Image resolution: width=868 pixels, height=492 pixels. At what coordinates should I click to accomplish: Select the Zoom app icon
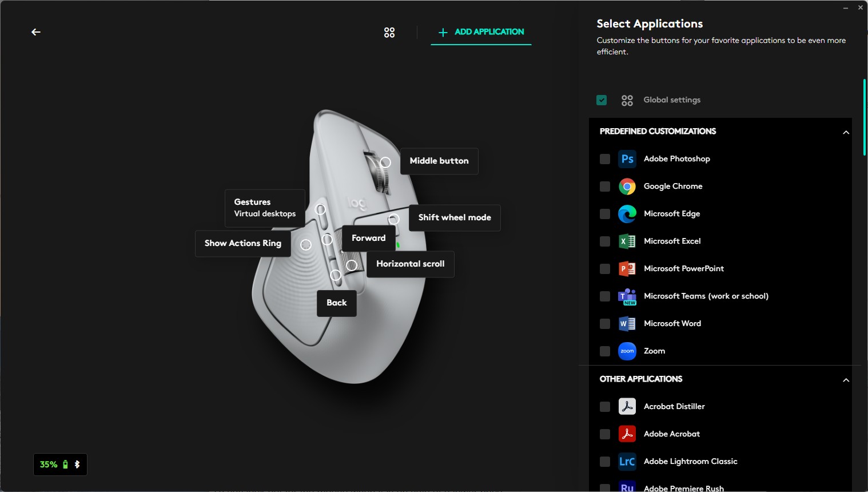(627, 351)
